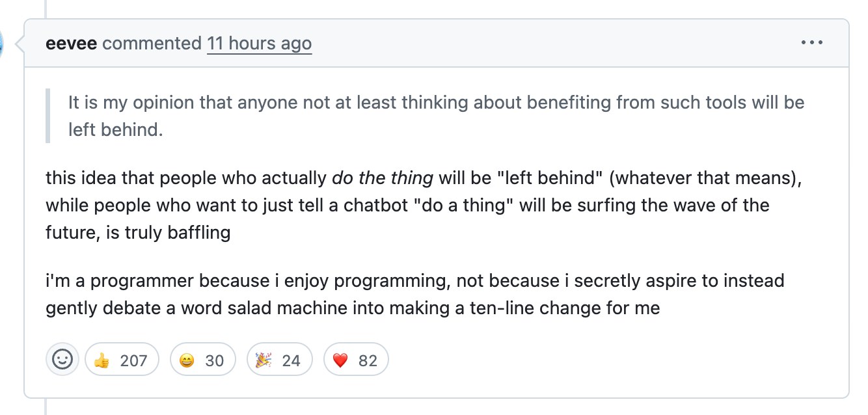Click the gray blockquote vertical bar
Image resolution: width=868 pixels, height=415 pixels.
(x=47, y=116)
